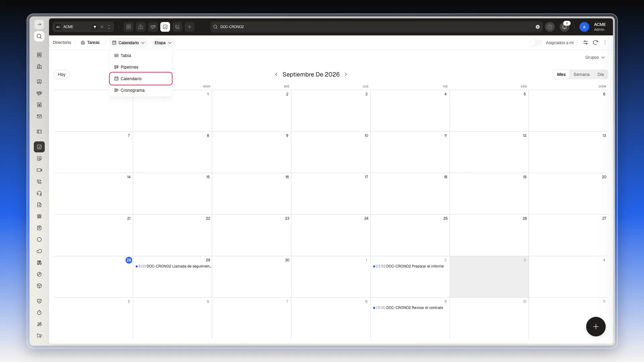Viewport: 644px width, 362px height.
Task: Select Cronograma from the view menu
Action: (x=141, y=90)
